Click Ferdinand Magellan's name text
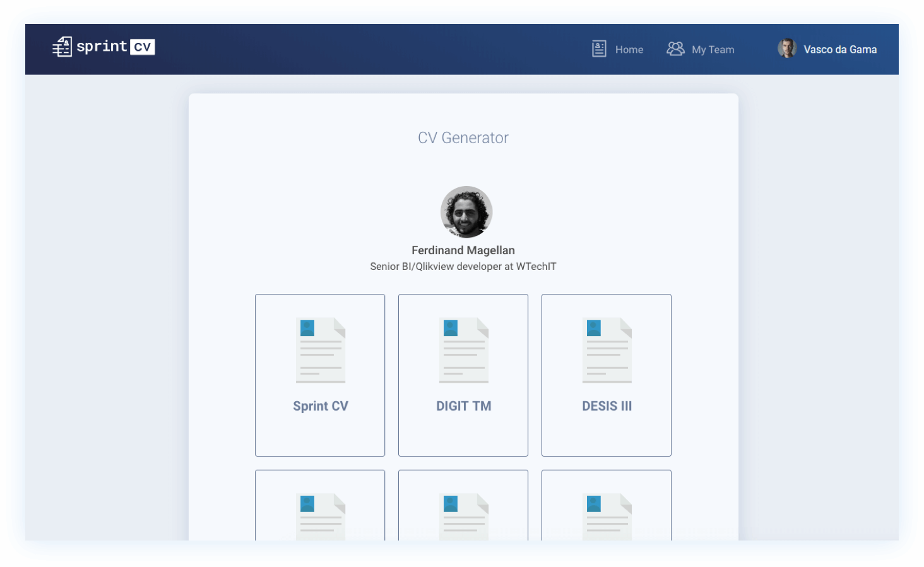This screenshot has height=567, width=924. [463, 250]
